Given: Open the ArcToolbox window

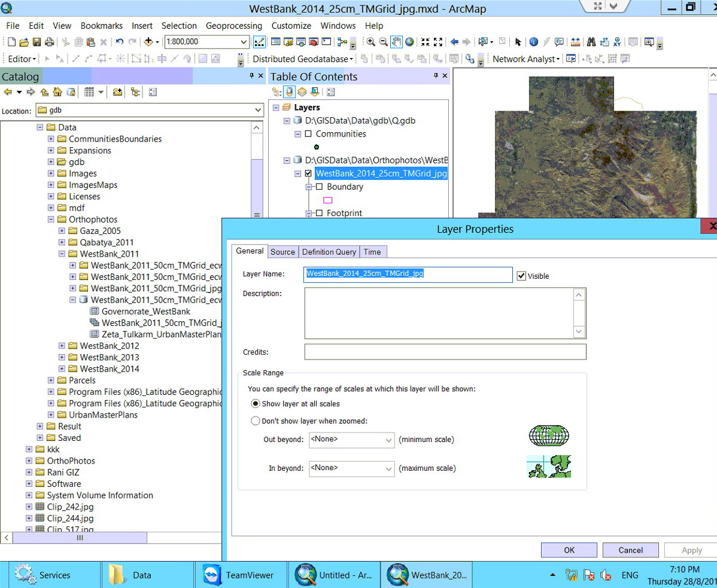Looking at the screenshot, I should pos(314,42).
